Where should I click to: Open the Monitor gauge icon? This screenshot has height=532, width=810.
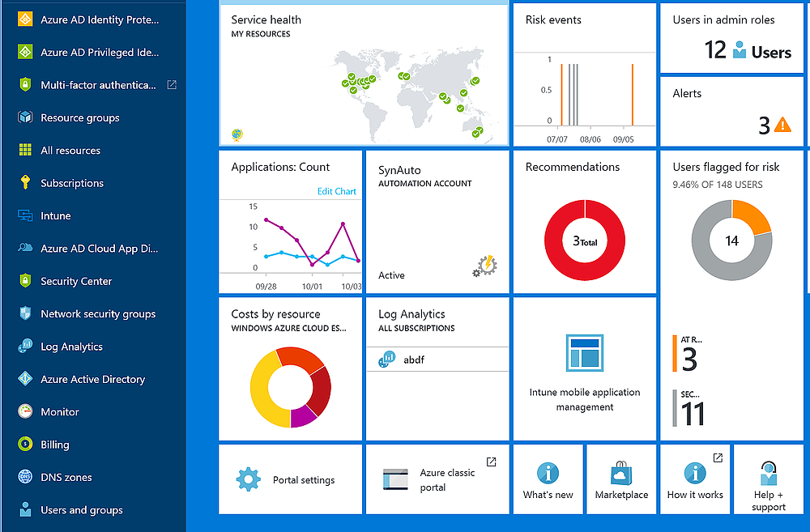[25, 411]
